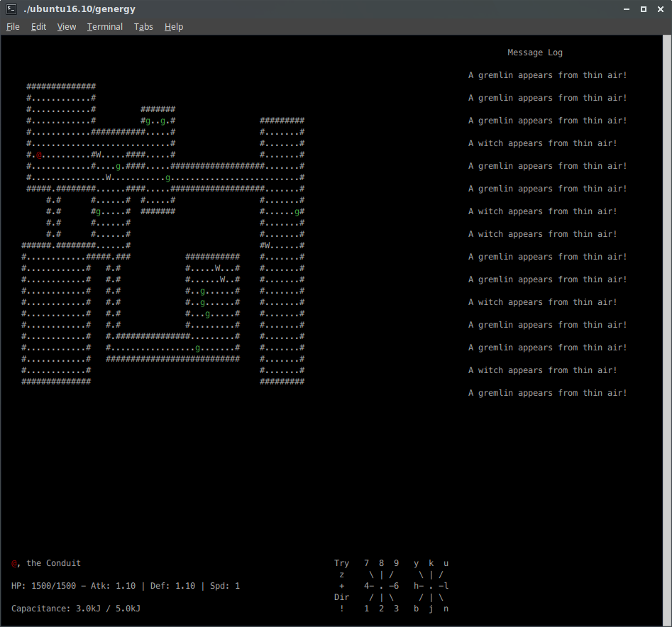Viewport: 672px width, 627px height.
Task: Open the File menu
Action: pos(13,27)
